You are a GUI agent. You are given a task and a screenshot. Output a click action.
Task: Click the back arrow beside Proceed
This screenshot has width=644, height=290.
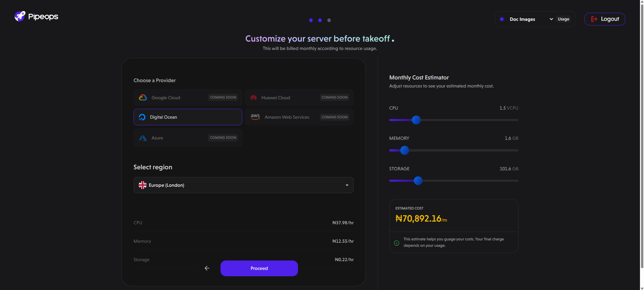point(207,268)
